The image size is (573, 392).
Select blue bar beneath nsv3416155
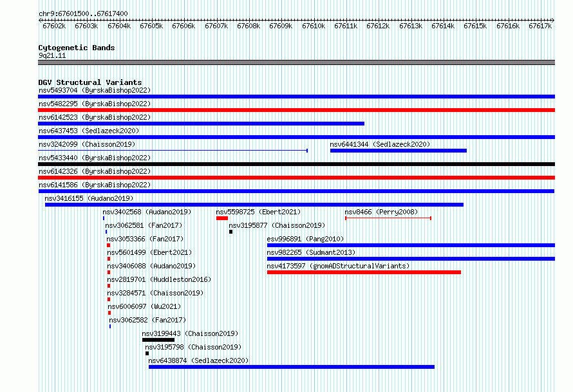pos(254,205)
